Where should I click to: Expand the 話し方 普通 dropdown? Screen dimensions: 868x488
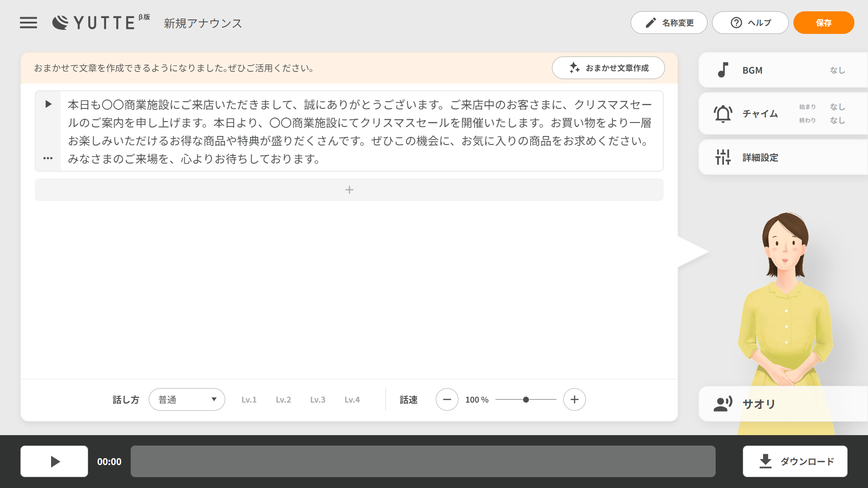(187, 399)
